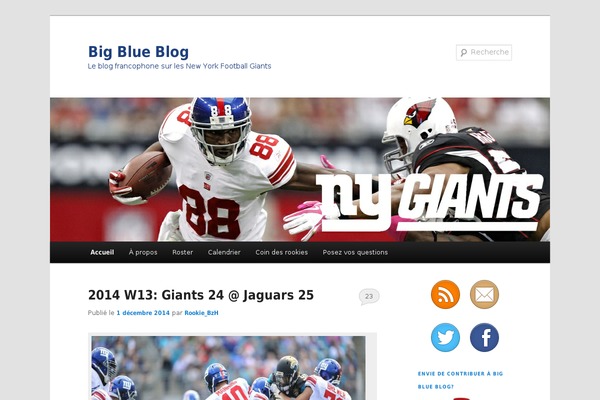Open Posez vos questions page
Image resolution: width=600 pixels, height=400 pixels.
pos(355,252)
